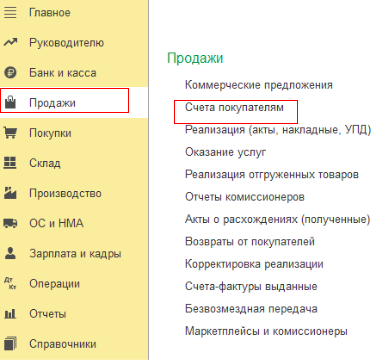
Task: Open the Главное section
Action: pyautogui.click(x=50, y=13)
